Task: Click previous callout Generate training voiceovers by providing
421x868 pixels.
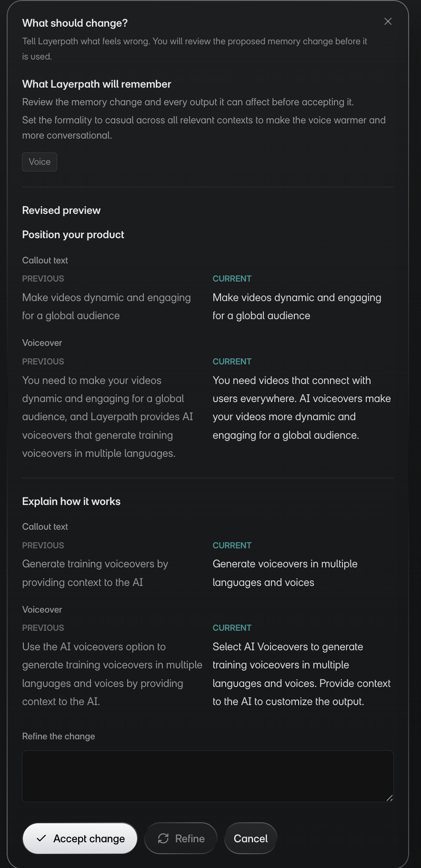Action: tap(95, 573)
